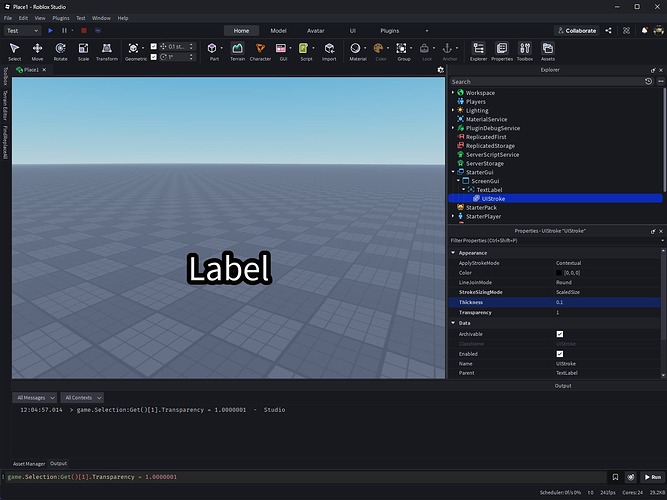Open the notifications bell icon

[x=644, y=31]
